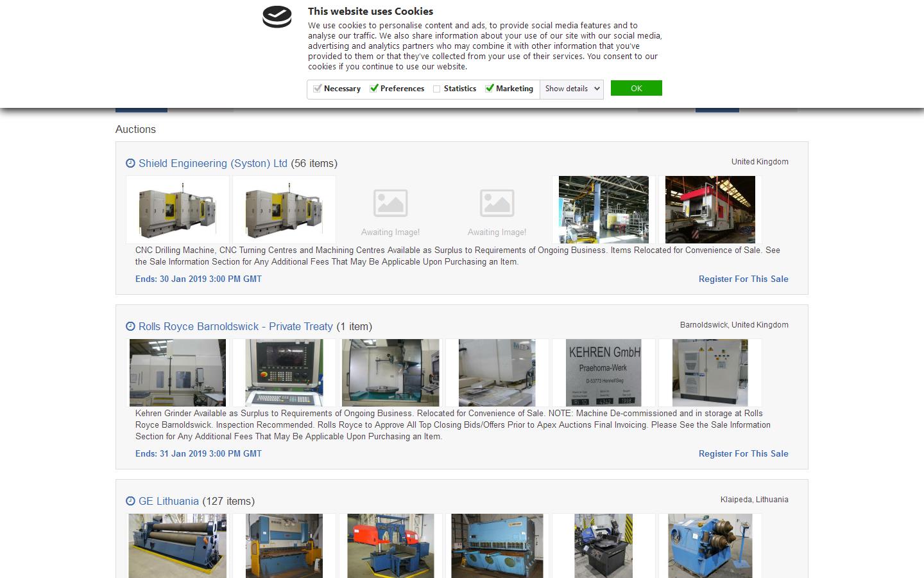The image size is (924, 578).
Task: Click the Ends: 31 Jan 2019 link
Action: pos(198,453)
